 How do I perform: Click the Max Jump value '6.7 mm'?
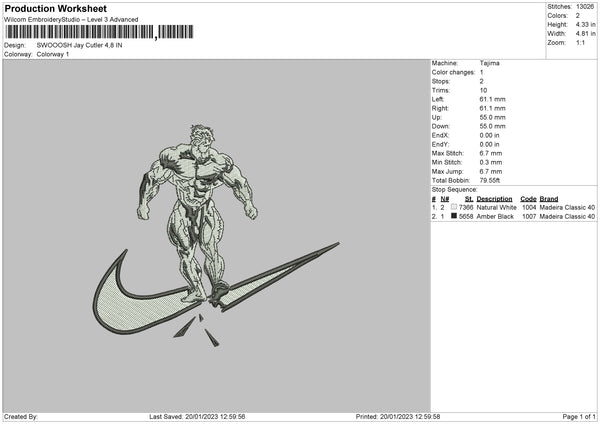pos(491,172)
